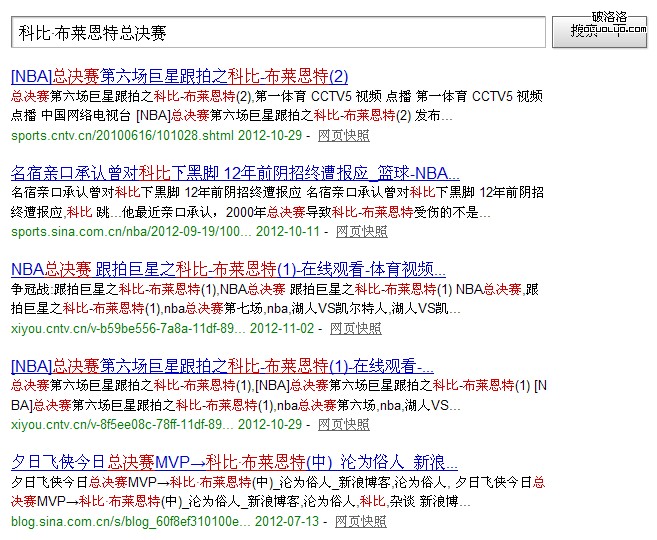The width and height of the screenshot is (657, 540).
Task: Click the green xiyou.cntv.cn/v-b59be556 URL
Action: [127, 328]
